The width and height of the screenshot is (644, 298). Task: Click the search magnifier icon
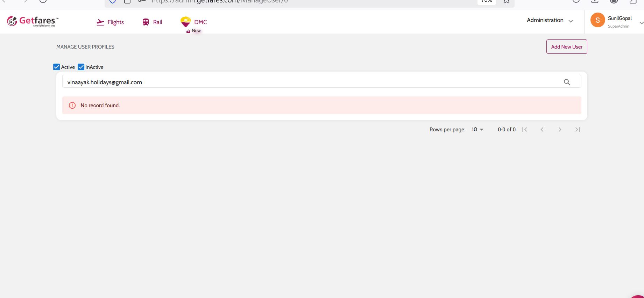[x=567, y=82]
